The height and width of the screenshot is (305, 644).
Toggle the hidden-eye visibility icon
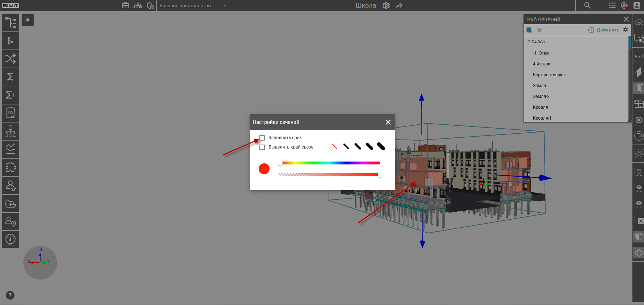coord(639,203)
